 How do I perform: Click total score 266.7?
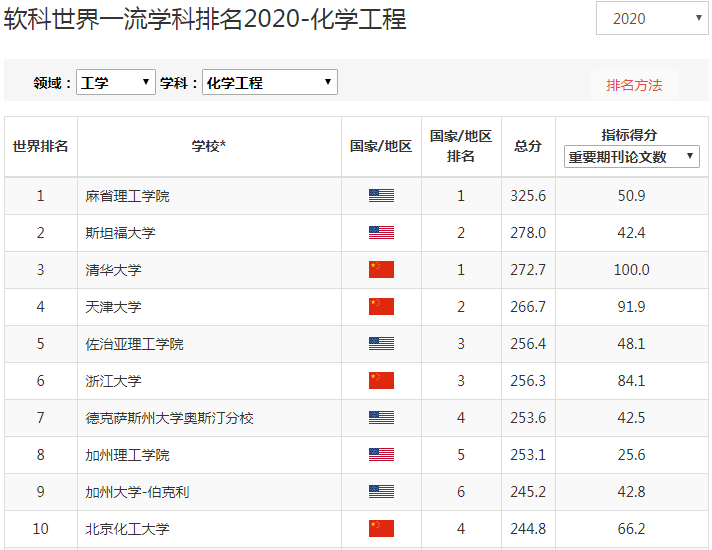[528, 307]
